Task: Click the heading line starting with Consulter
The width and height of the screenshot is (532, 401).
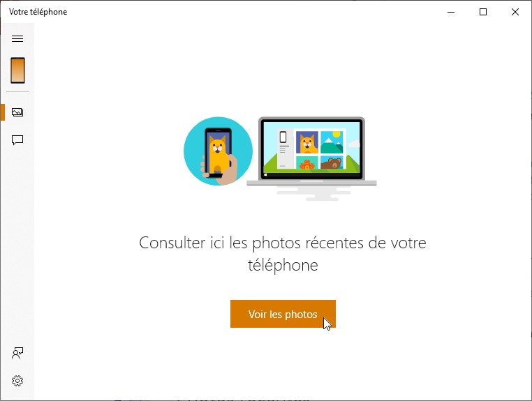Action: pyautogui.click(x=283, y=243)
